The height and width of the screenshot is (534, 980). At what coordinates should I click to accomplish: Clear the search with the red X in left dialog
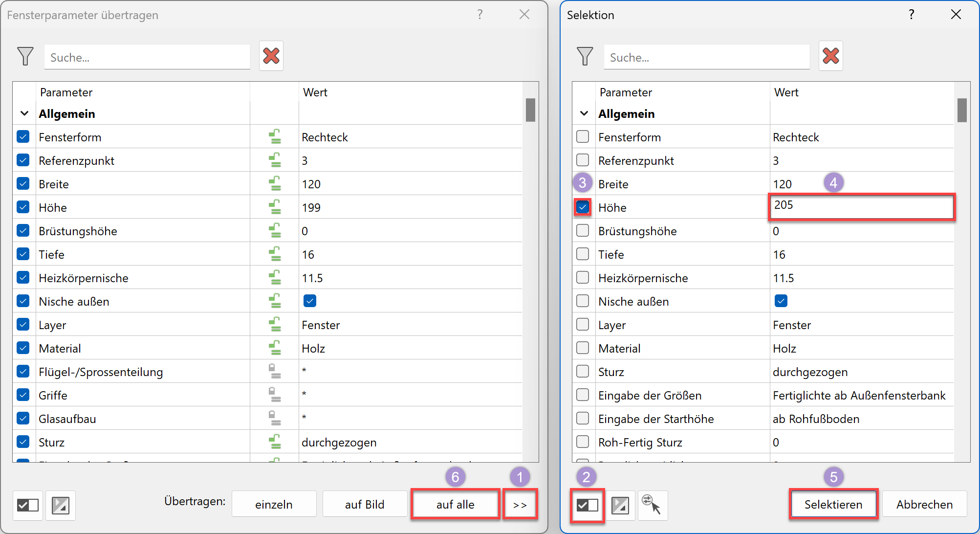(x=271, y=56)
